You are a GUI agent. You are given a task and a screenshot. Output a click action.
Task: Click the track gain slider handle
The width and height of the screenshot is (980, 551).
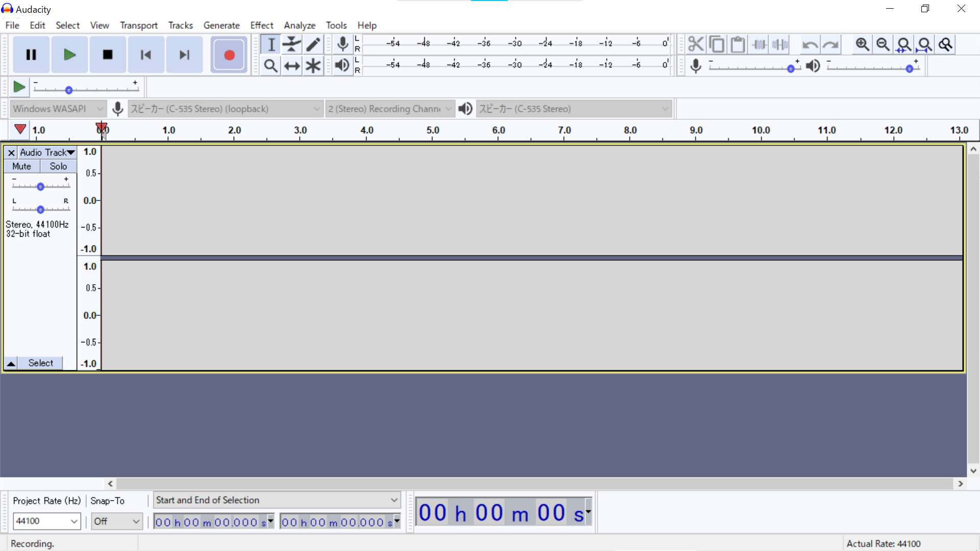[40, 187]
